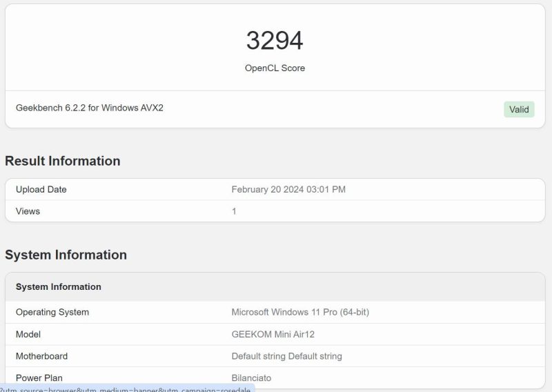Select the Bilanciato power plan value

[x=251, y=378]
